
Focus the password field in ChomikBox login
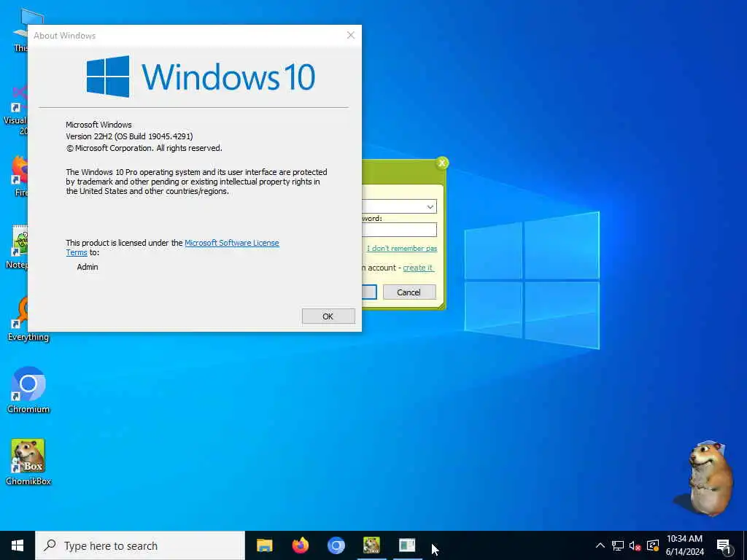tap(399, 230)
